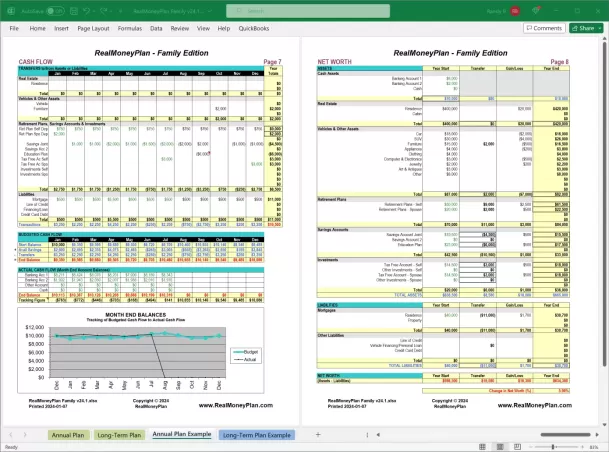Click the Share button

coord(583,28)
